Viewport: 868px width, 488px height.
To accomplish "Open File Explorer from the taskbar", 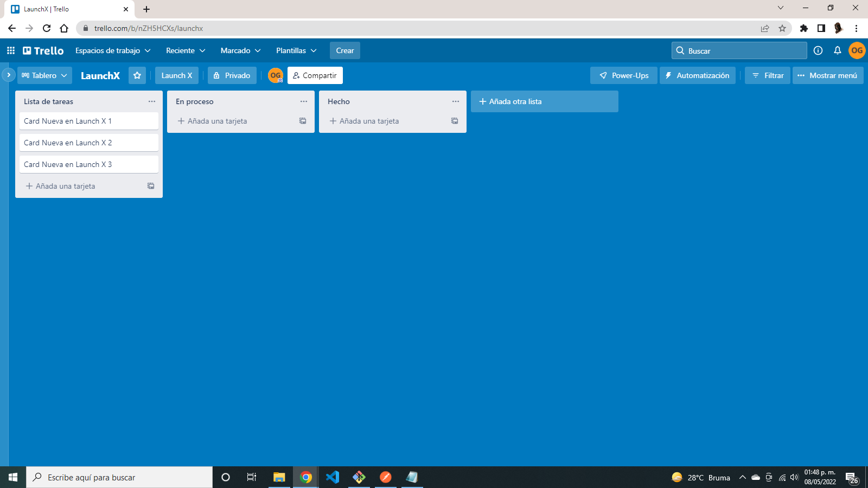I will coord(279,477).
